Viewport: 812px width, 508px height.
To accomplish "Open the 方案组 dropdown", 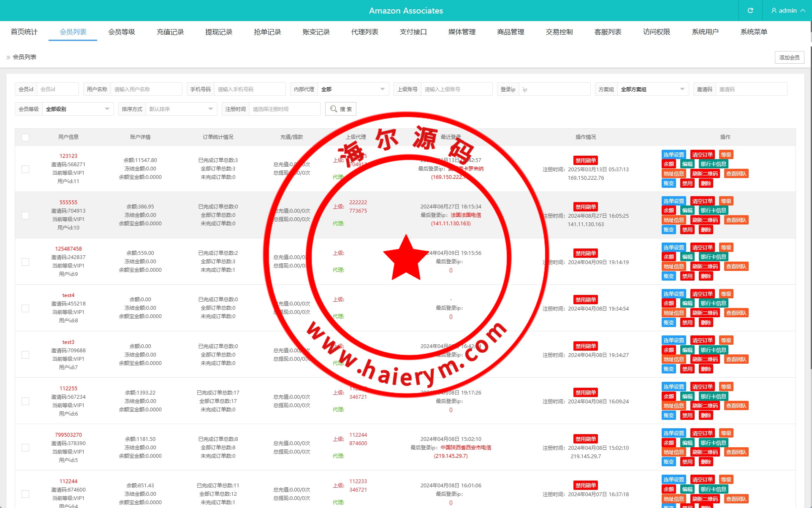I will coord(652,89).
